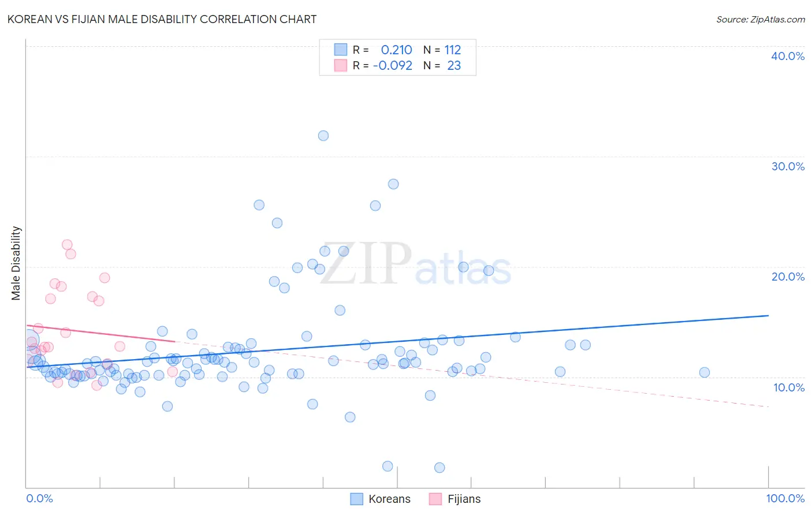The height and width of the screenshot is (515, 812).
Task: Click the R value -0.092 text
Action: pos(393,65)
